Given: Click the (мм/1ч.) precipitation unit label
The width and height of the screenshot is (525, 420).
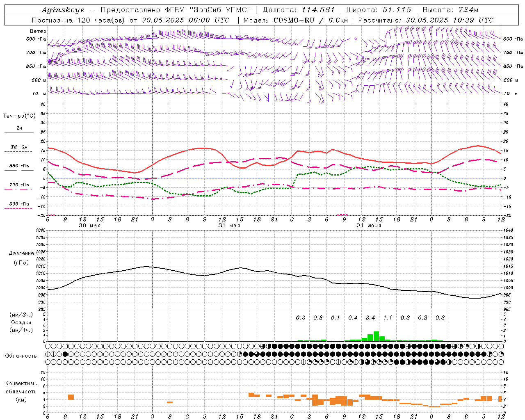Looking at the screenshot, I should pyautogui.click(x=21, y=330).
